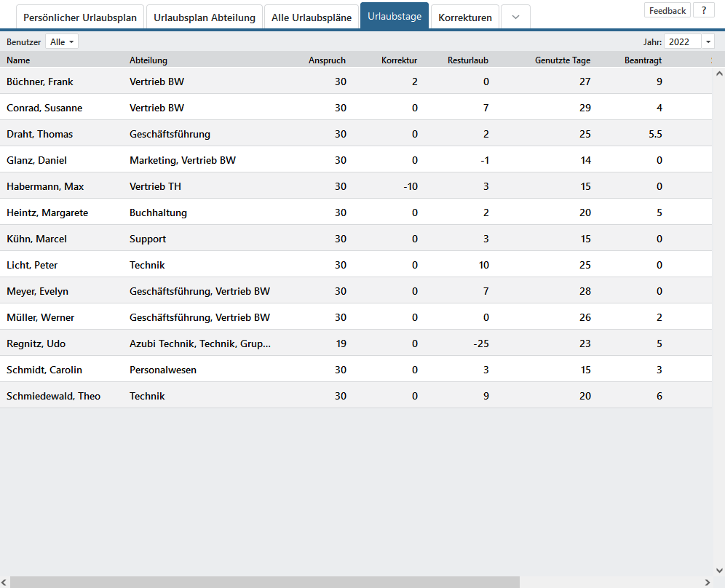
Task: Click the horizontal scrollbar left arrow
Action: (x=5, y=582)
